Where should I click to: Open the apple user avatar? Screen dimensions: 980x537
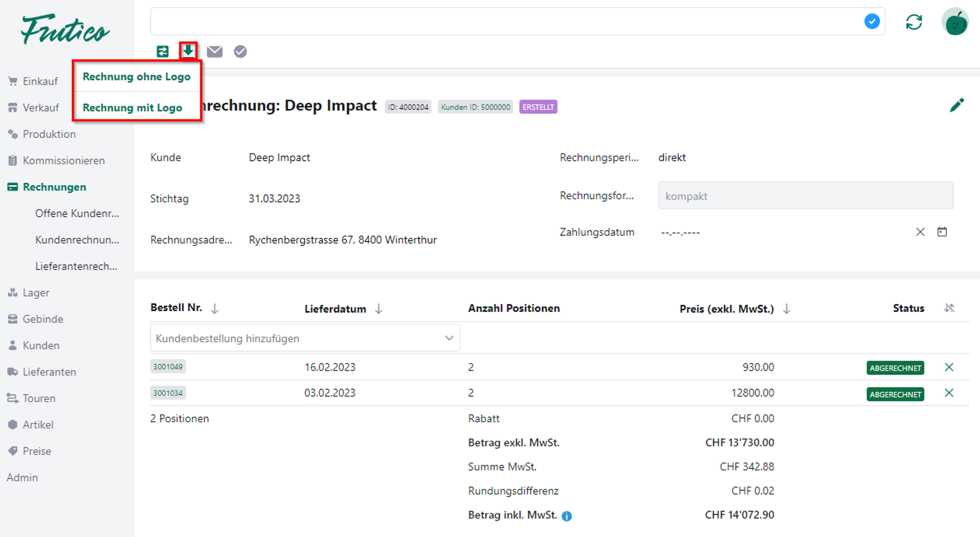[x=955, y=22]
